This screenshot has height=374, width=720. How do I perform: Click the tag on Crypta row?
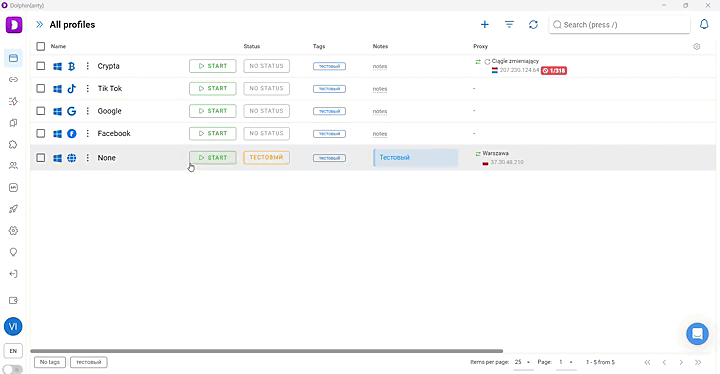pos(329,66)
